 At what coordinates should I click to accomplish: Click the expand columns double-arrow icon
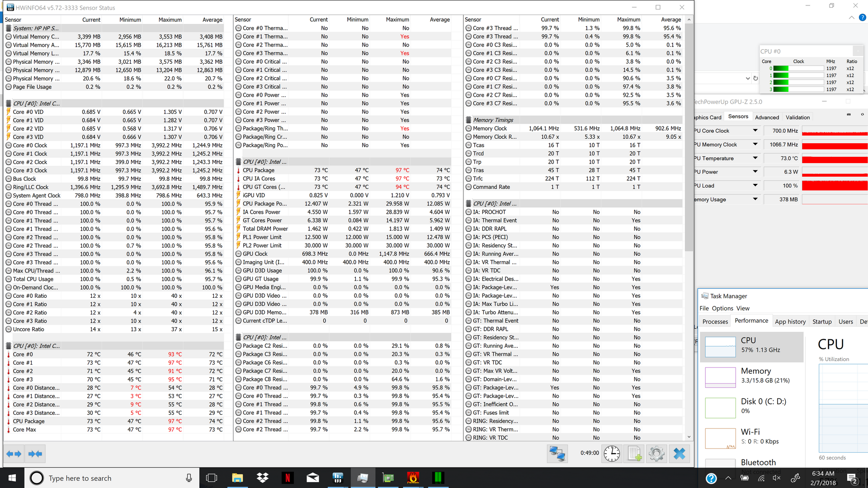click(14, 454)
